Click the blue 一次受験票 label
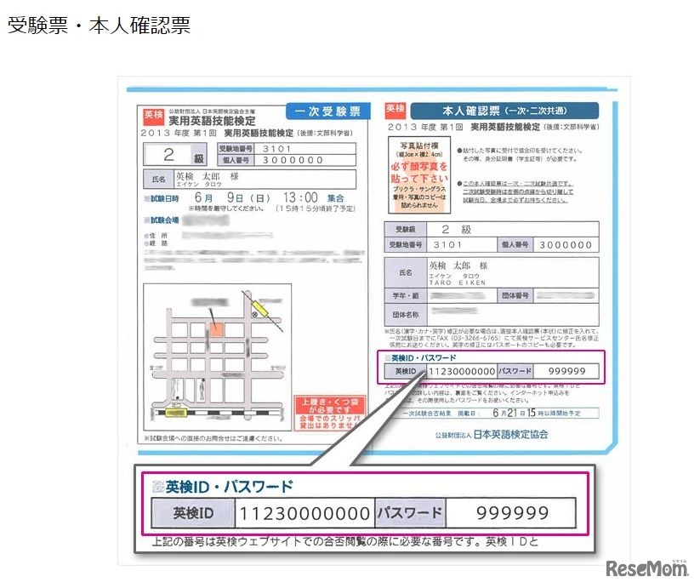This screenshot has width=700, height=588. [x=327, y=111]
